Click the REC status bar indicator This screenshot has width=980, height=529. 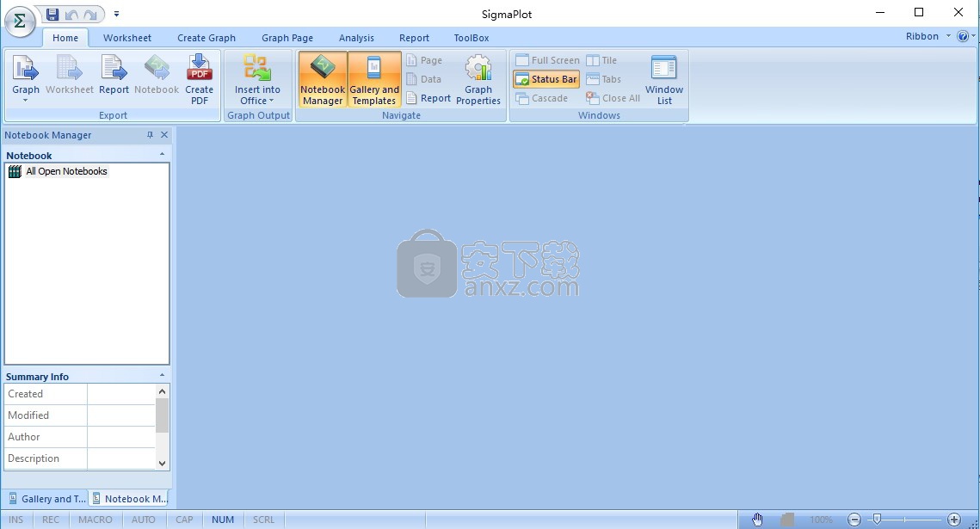coord(51,520)
